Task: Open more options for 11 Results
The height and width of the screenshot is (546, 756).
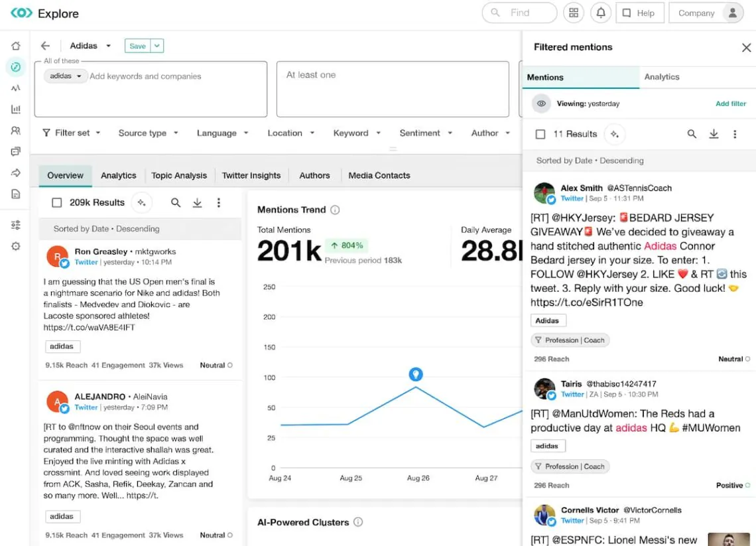Action: pos(735,134)
